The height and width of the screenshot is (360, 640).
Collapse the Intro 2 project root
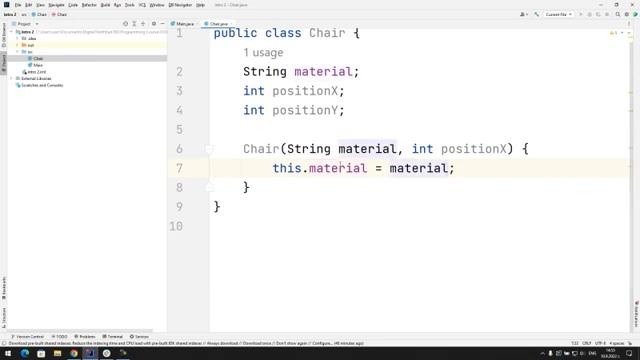click(x=12, y=32)
